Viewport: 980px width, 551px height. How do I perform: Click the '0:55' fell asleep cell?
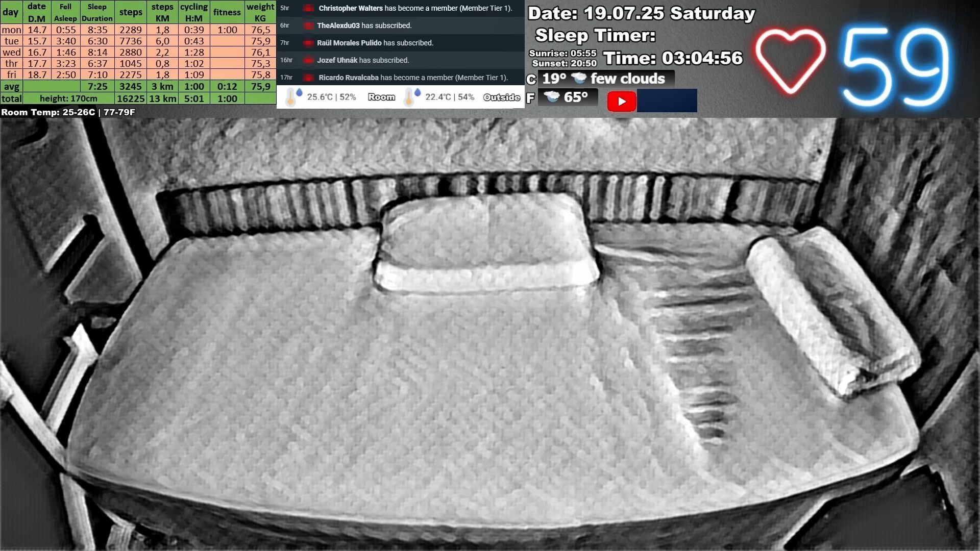point(66,30)
